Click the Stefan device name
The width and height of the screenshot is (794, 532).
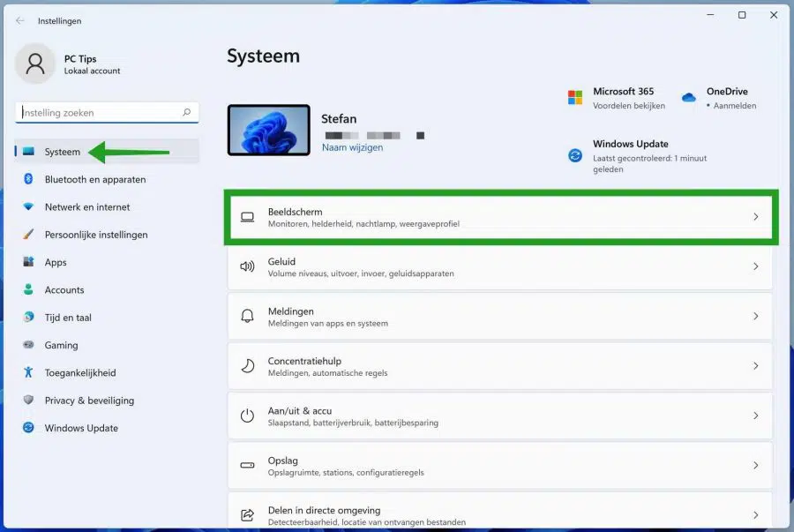tap(339, 118)
